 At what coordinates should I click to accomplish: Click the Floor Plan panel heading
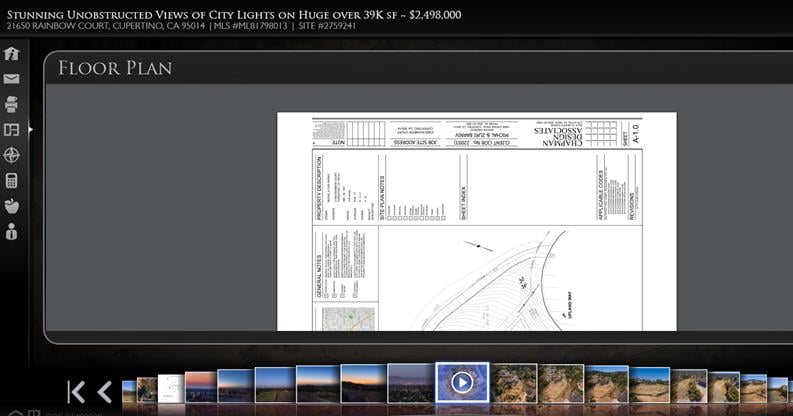click(115, 68)
